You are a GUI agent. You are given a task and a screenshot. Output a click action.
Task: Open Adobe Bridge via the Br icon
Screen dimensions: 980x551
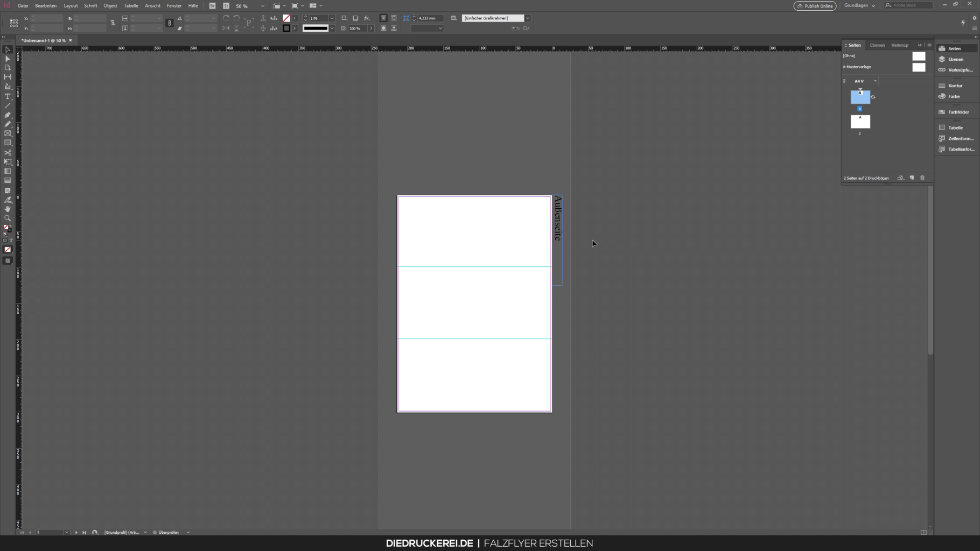212,6
